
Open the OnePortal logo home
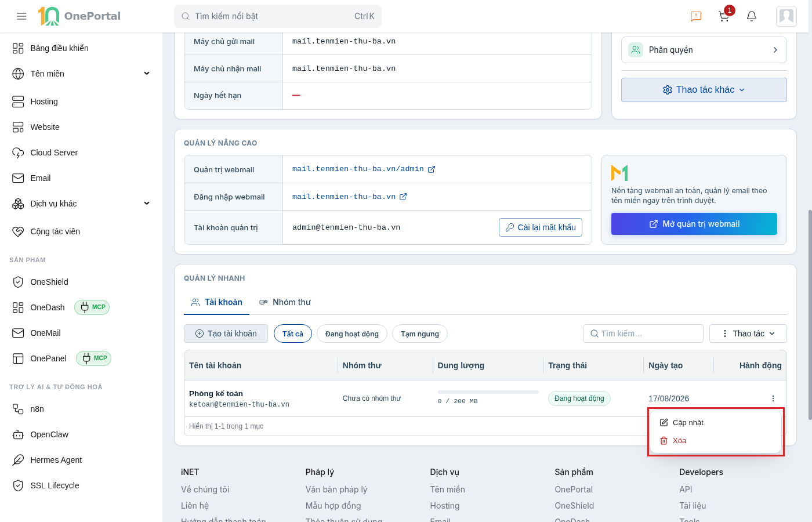coord(79,16)
